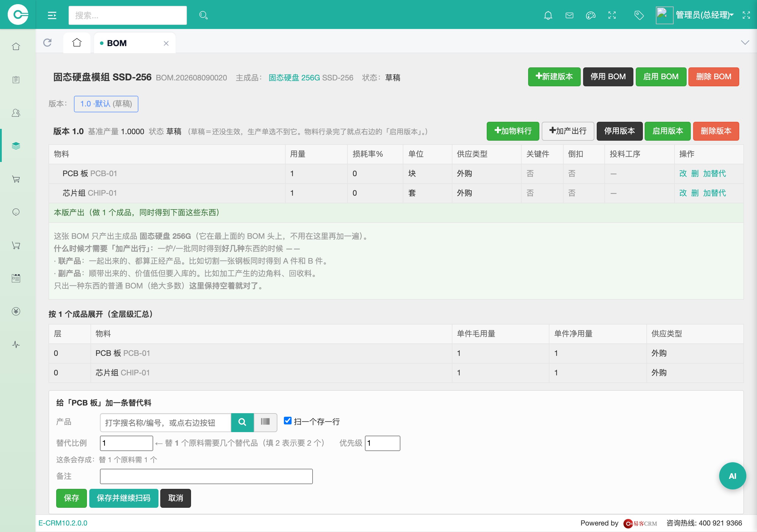Click the 启用 BOM button
This screenshot has height=532, width=757.
(661, 77)
